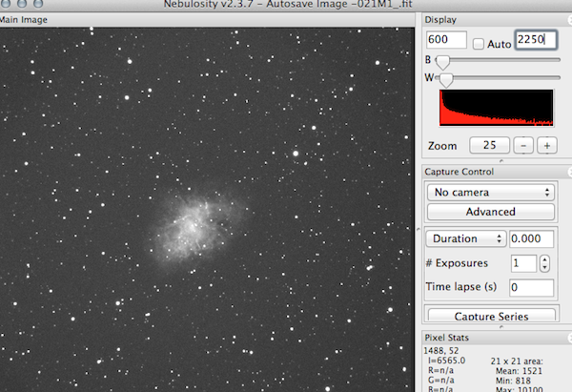Click the red histogram display
Screen dimensions: 572x392
496,108
